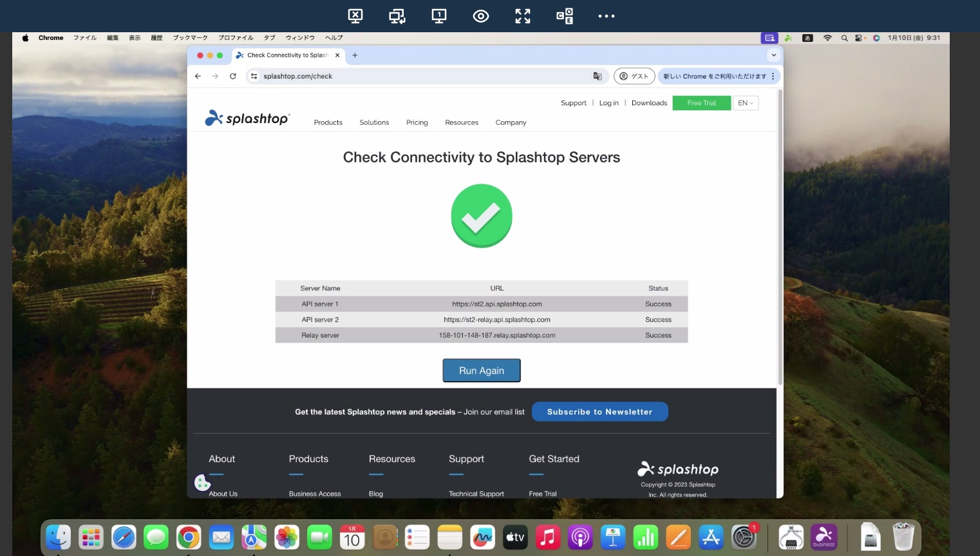The image size is (980, 556).
Task: Click the https://st2.api.splashtop.com URL cell
Action: [497, 304]
